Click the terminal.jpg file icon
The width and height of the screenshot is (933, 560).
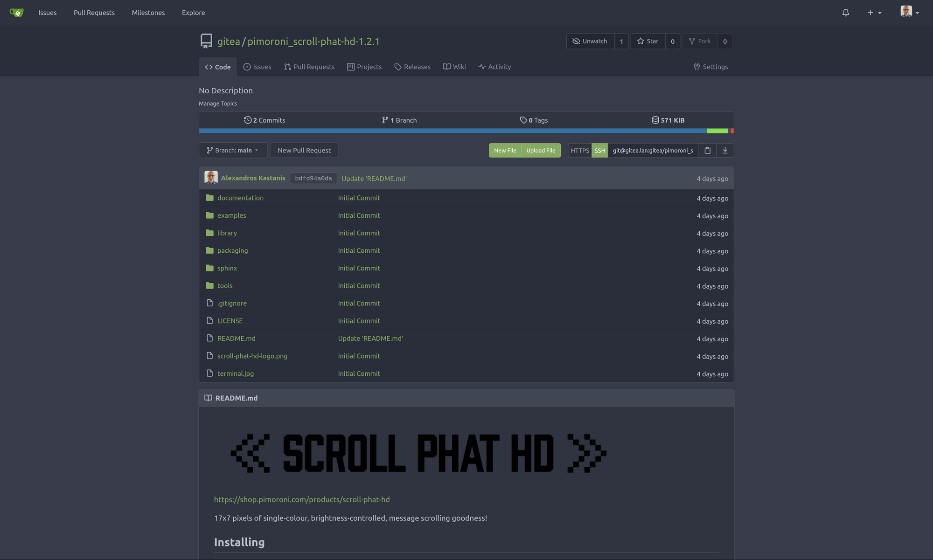209,373
